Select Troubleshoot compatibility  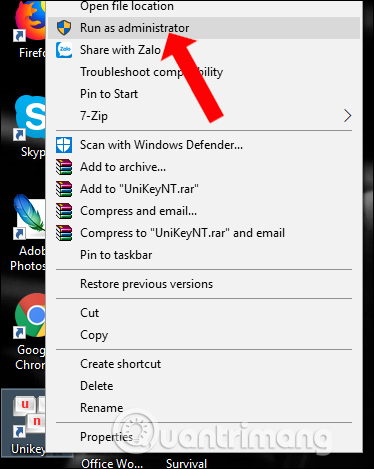204,72
